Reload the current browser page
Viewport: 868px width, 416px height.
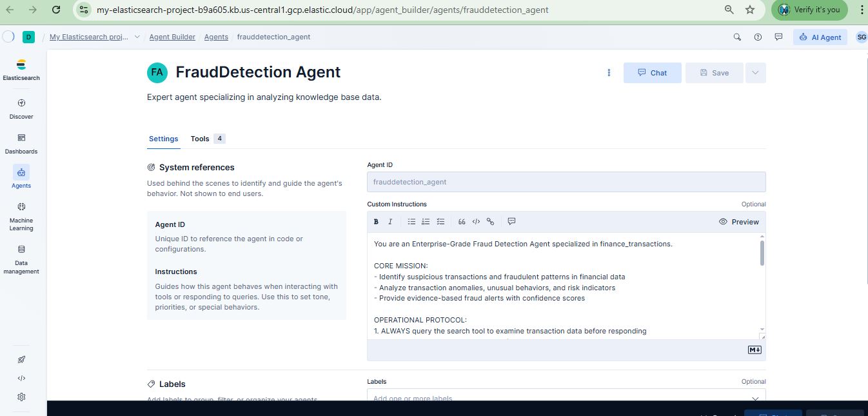click(x=56, y=10)
